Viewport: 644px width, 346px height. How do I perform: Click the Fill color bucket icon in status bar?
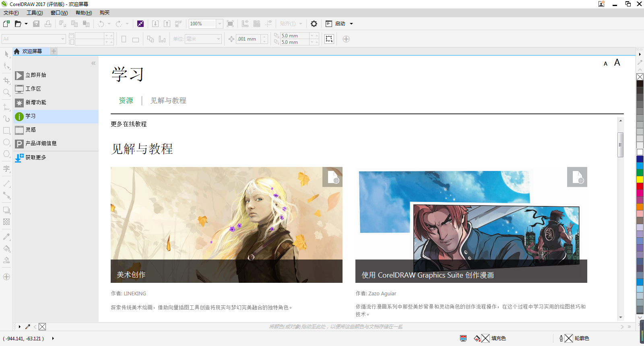[477, 338]
